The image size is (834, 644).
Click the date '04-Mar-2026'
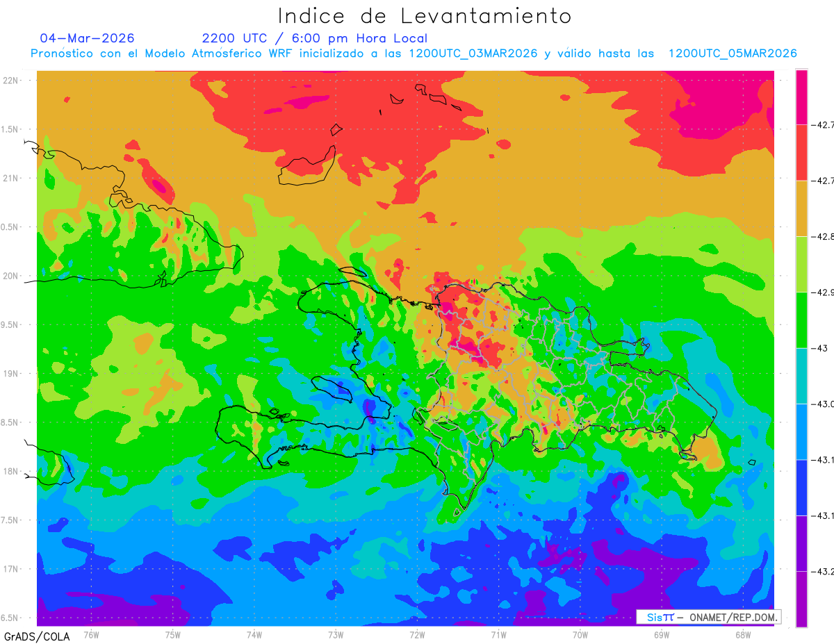(x=87, y=38)
